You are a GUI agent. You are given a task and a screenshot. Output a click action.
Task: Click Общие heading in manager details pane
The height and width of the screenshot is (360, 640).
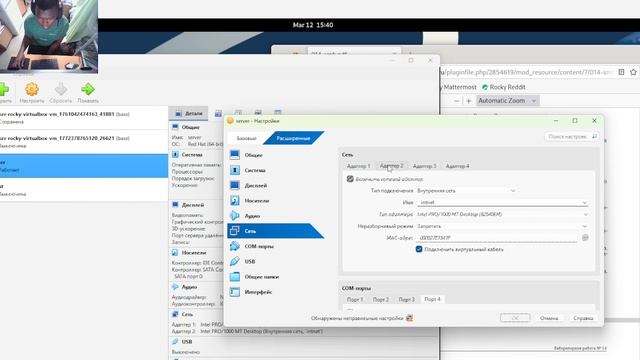point(190,127)
